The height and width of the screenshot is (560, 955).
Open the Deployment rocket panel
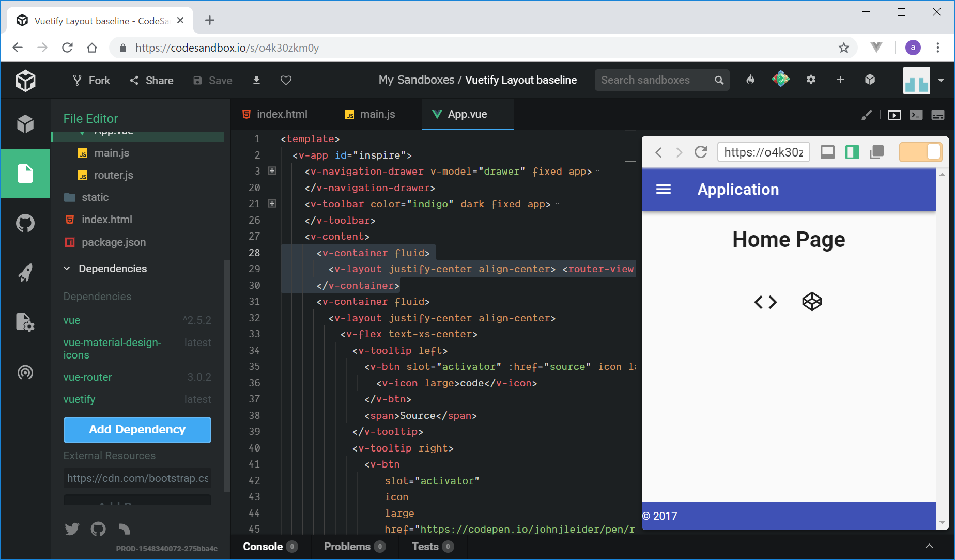[25, 273]
